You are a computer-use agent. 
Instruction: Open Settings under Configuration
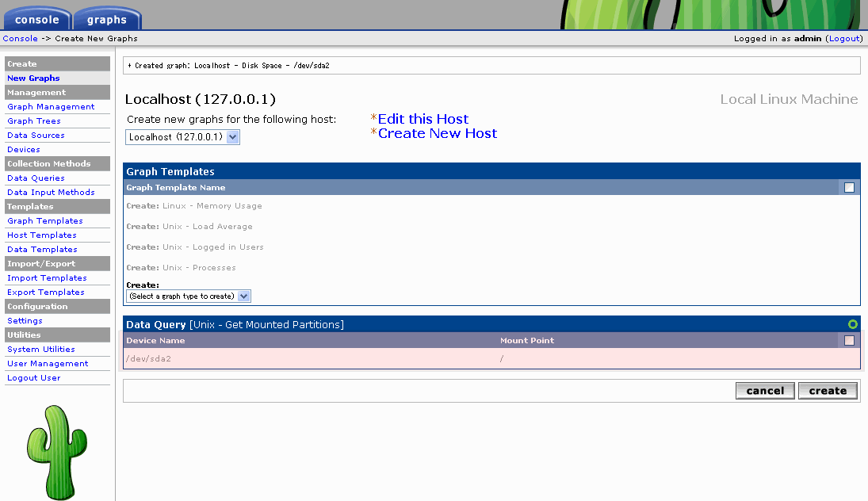(x=25, y=321)
